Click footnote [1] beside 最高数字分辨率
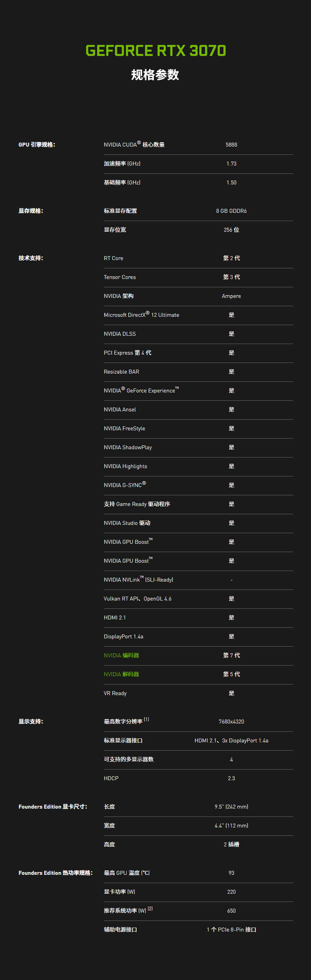 146,720
